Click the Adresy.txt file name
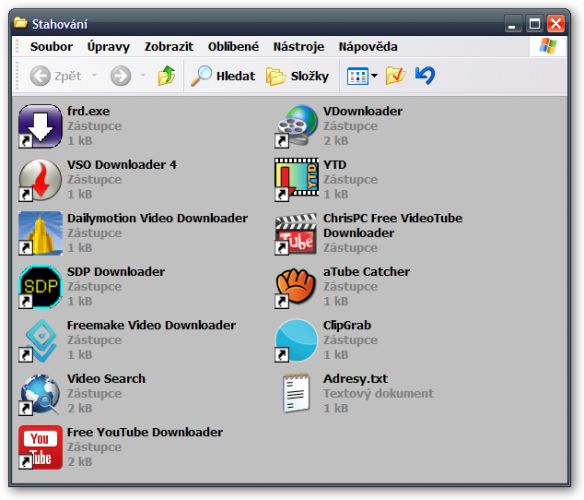This screenshot has width=584, height=500. pos(355,379)
